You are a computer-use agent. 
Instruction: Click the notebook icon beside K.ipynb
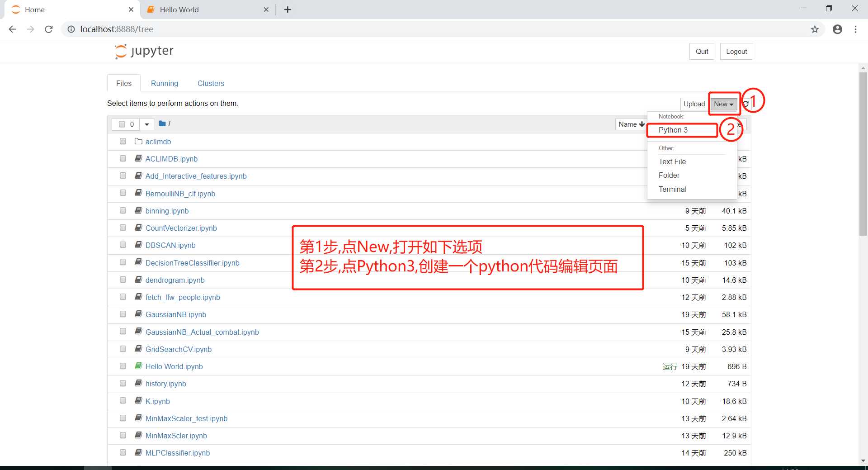138,400
